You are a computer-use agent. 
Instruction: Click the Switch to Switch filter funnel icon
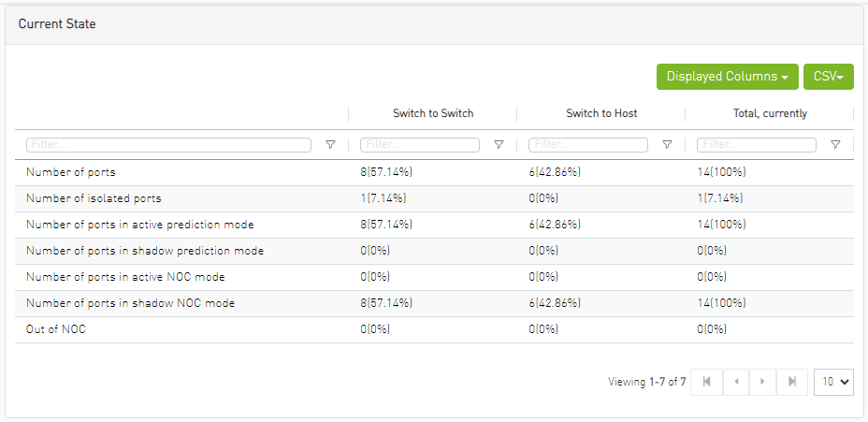click(x=499, y=145)
